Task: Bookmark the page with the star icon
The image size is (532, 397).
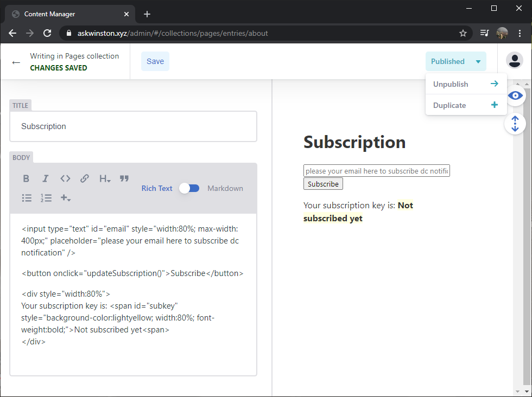Action: pos(463,33)
